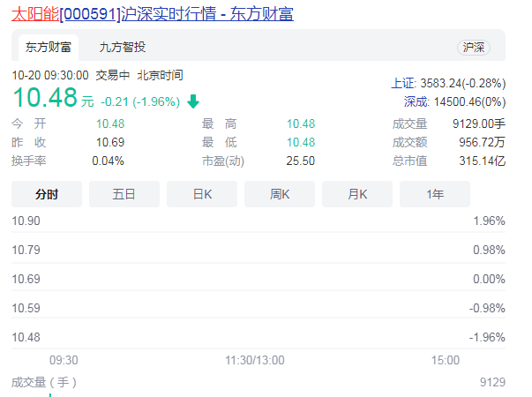
Task: Select the 周K chart tab
Action: click(280, 194)
